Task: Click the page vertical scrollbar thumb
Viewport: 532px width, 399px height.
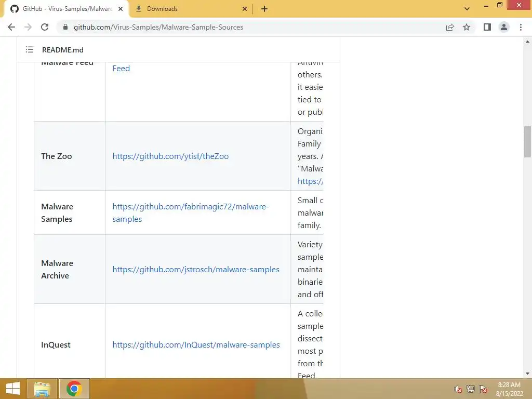Action: click(527, 142)
